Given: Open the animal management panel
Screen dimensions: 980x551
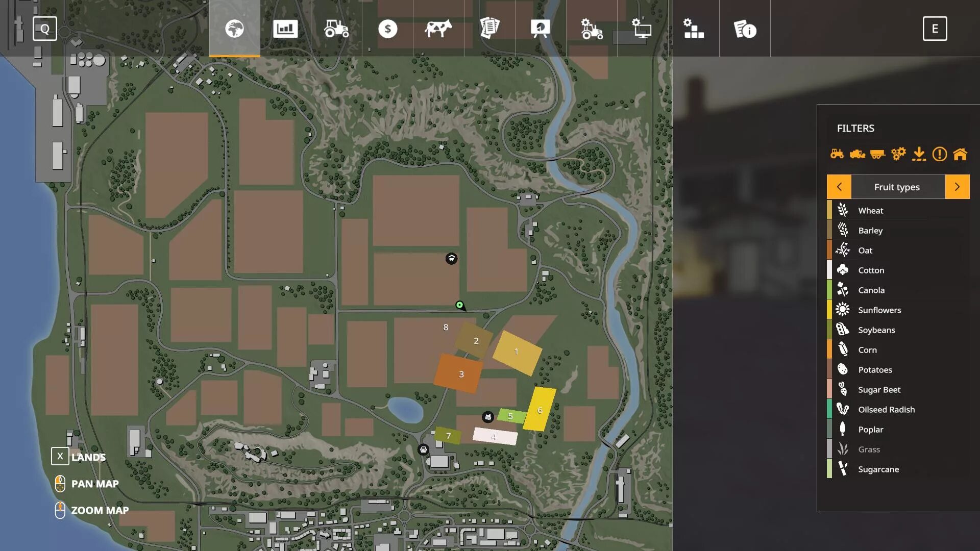Looking at the screenshot, I should 439,28.
